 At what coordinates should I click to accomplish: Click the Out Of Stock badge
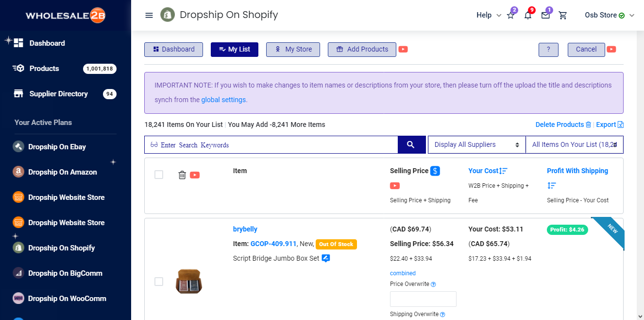tap(336, 244)
